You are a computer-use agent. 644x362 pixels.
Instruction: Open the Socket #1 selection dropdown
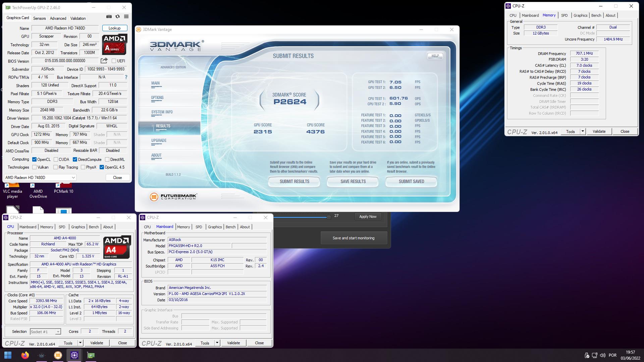(x=45, y=332)
